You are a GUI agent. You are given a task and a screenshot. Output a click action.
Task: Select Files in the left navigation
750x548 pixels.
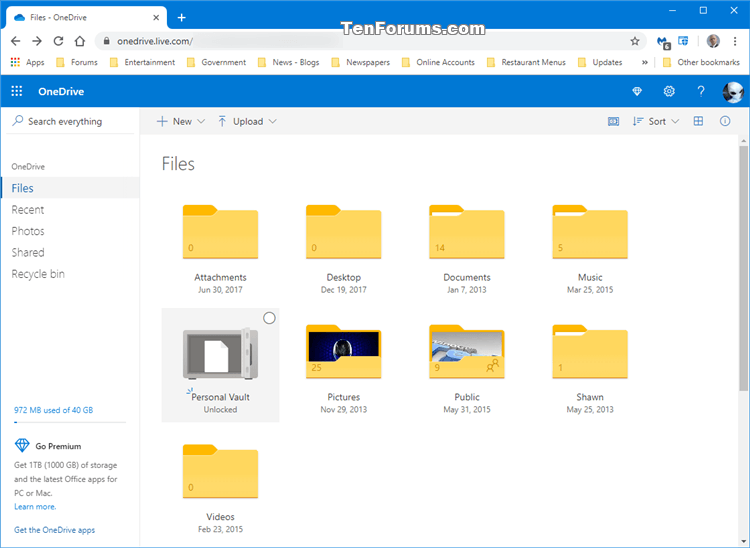pyautogui.click(x=70, y=188)
